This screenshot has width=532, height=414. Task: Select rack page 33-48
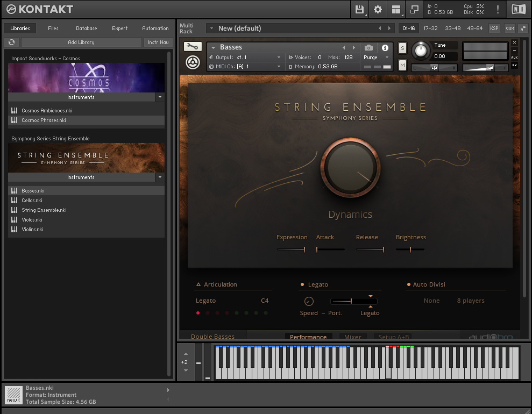pyautogui.click(x=452, y=28)
